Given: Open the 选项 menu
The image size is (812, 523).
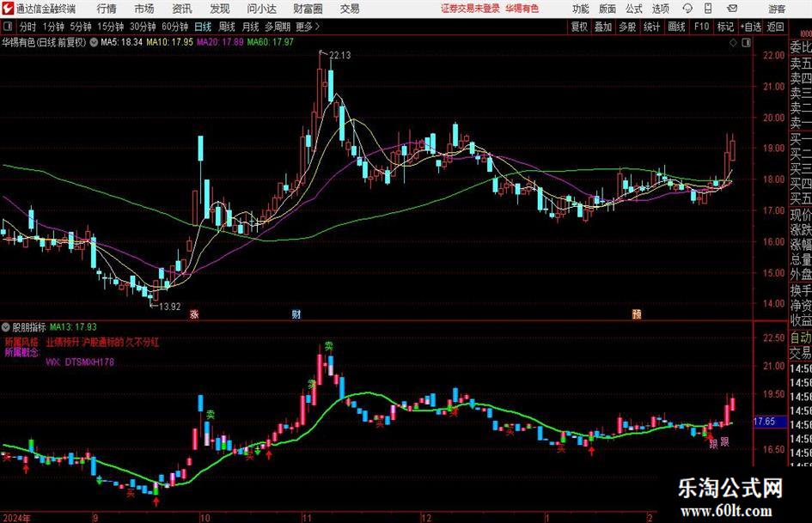Looking at the screenshot, I should click(x=660, y=9).
